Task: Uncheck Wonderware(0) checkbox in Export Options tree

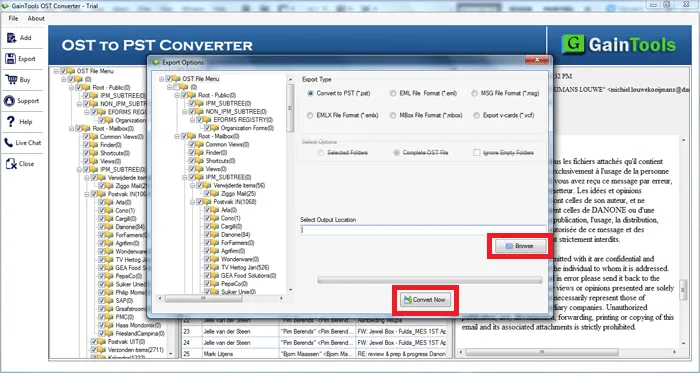Action: pos(207,259)
